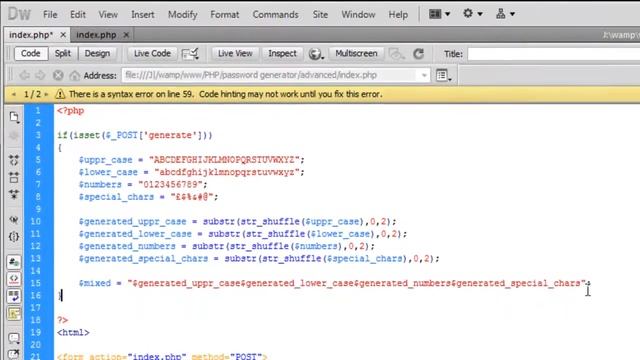The image size is (640, 360).
Task: Close the second index.php tab
Action: (x=126, y=35)
